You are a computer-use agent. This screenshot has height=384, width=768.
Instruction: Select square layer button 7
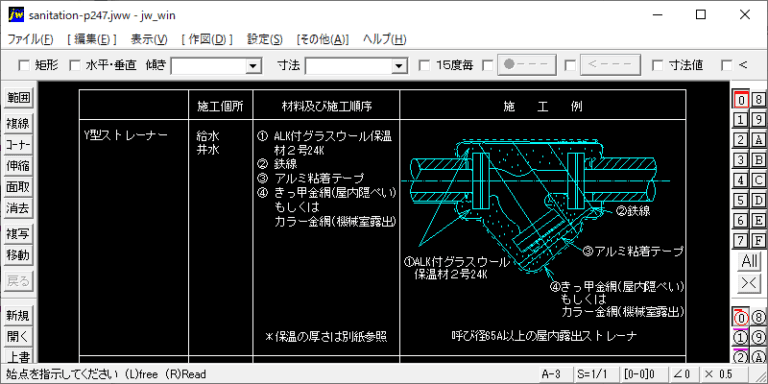pyautogui.click(x=741, y=240)
